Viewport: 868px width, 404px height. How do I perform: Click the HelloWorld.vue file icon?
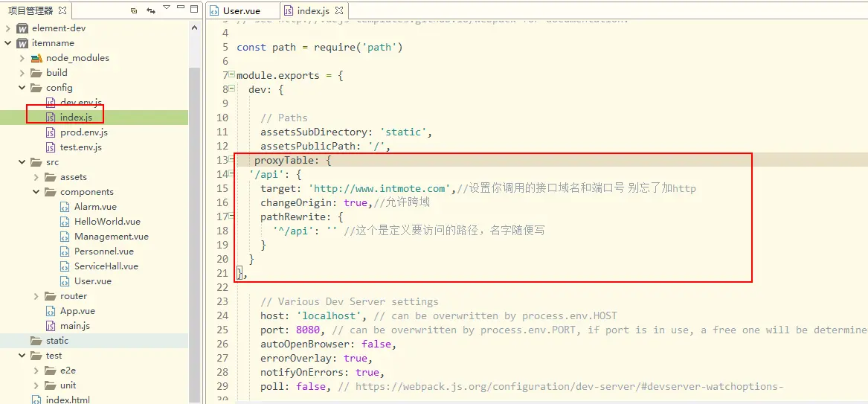pyautogui.click(x=65, y=222)
